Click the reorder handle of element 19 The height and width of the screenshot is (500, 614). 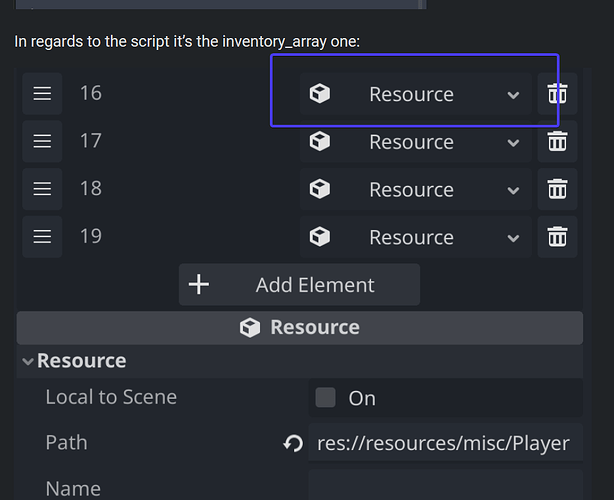click(x=42, y=236)
